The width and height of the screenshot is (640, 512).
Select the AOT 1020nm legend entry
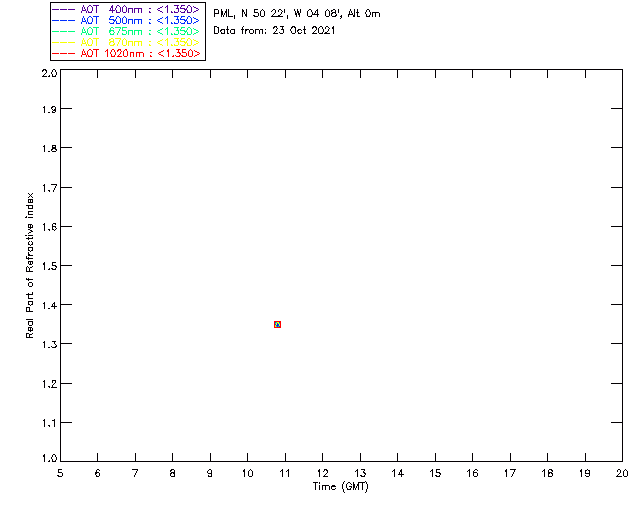click(x=126, y=53)
